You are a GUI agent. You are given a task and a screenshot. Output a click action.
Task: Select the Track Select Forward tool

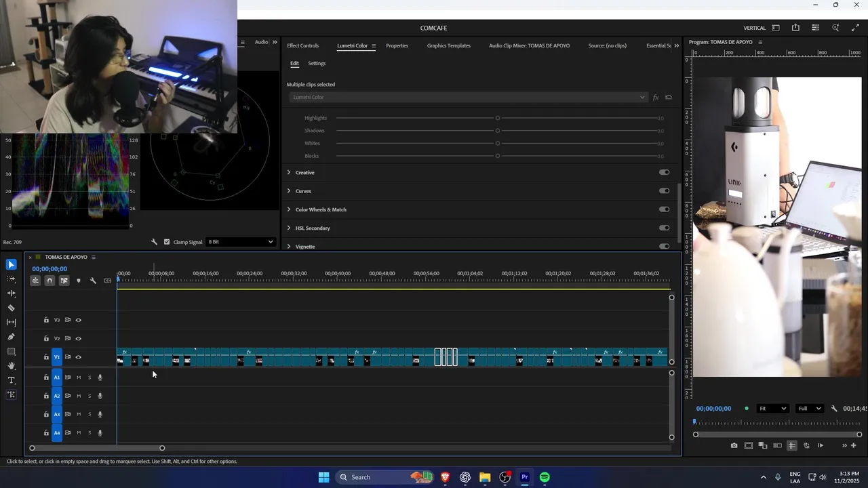pos(12,279)
